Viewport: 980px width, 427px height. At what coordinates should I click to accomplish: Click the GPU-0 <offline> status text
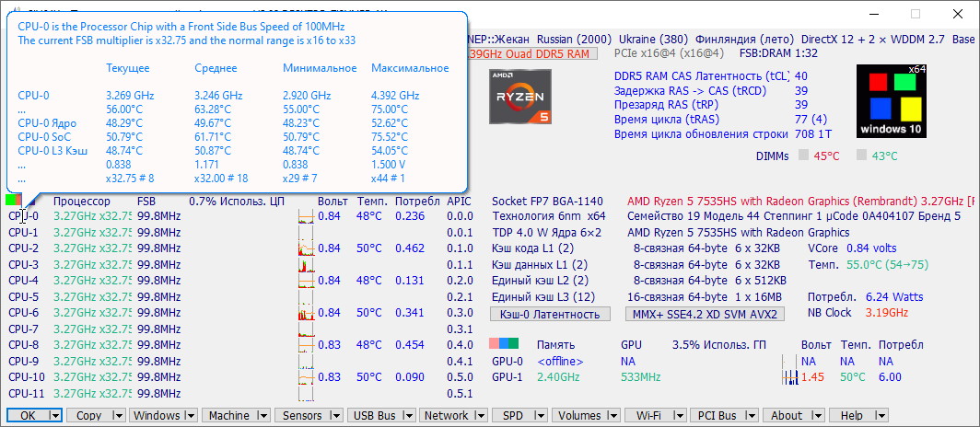click(561, 362)
